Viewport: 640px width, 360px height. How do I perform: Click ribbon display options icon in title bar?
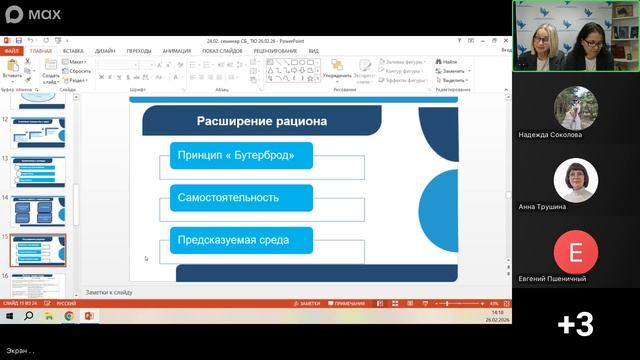(471, 41)
